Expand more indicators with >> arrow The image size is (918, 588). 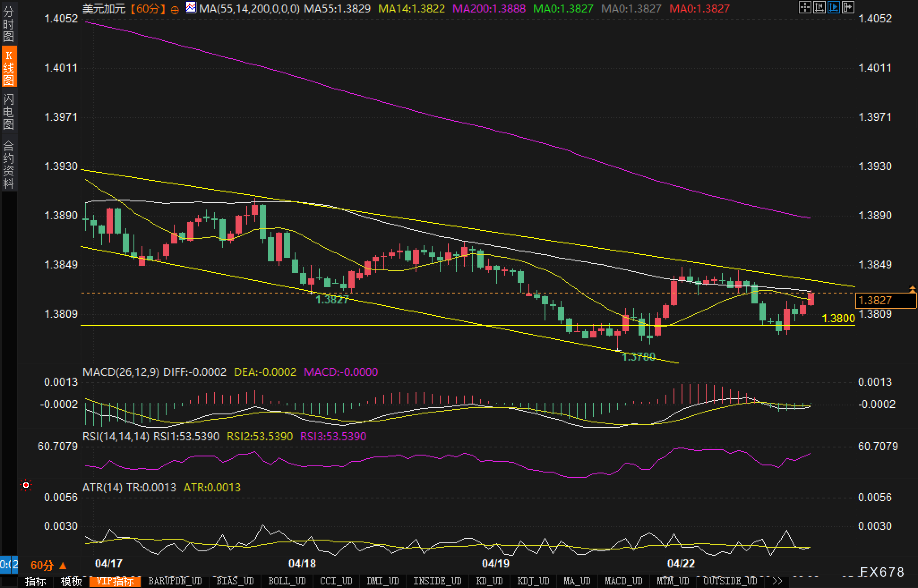click(777, 581)
